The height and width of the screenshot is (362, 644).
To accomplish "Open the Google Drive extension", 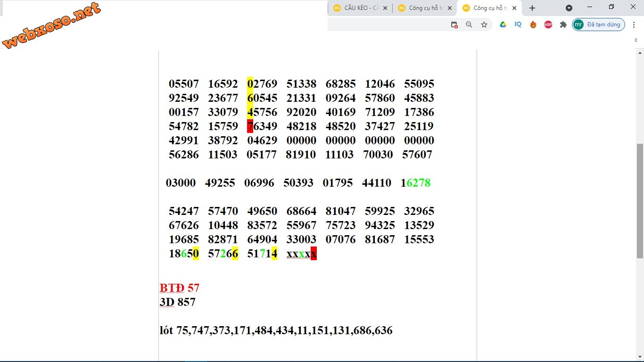I will coord(503,25).
